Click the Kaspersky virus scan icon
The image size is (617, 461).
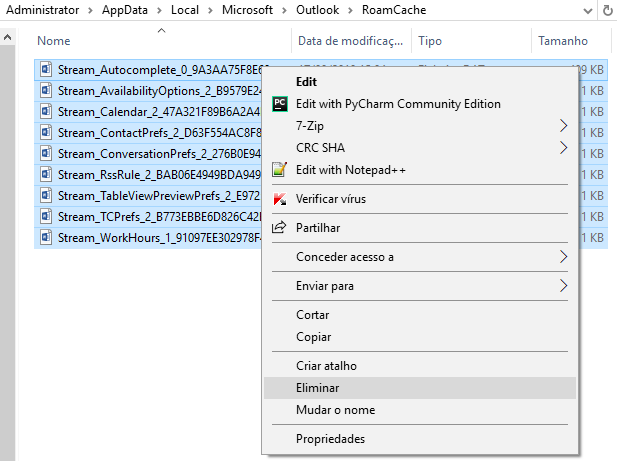[x=280, y=199]
